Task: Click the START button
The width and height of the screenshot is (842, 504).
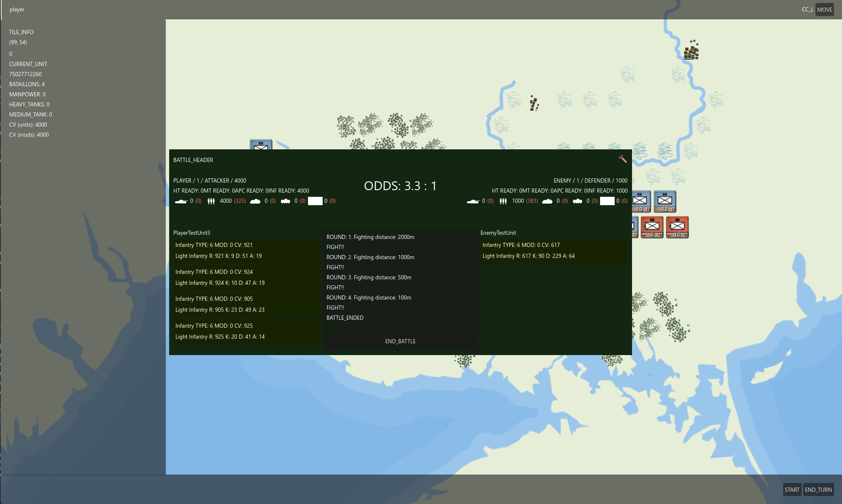Action: coord(792,490)
